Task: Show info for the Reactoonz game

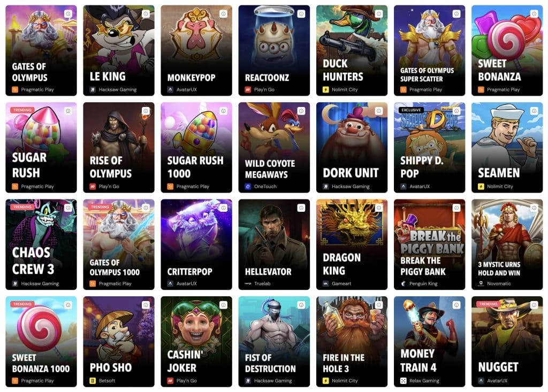Action: point(301,13)
